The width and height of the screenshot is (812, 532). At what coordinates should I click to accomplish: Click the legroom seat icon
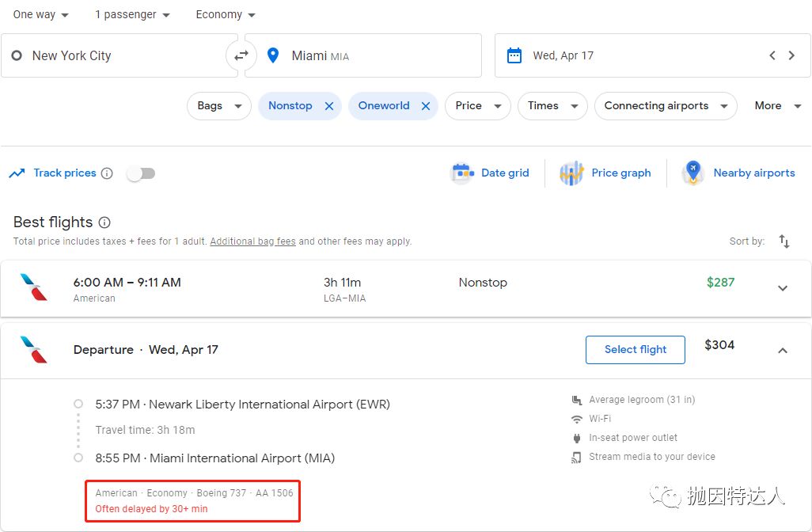coord(576,400)
